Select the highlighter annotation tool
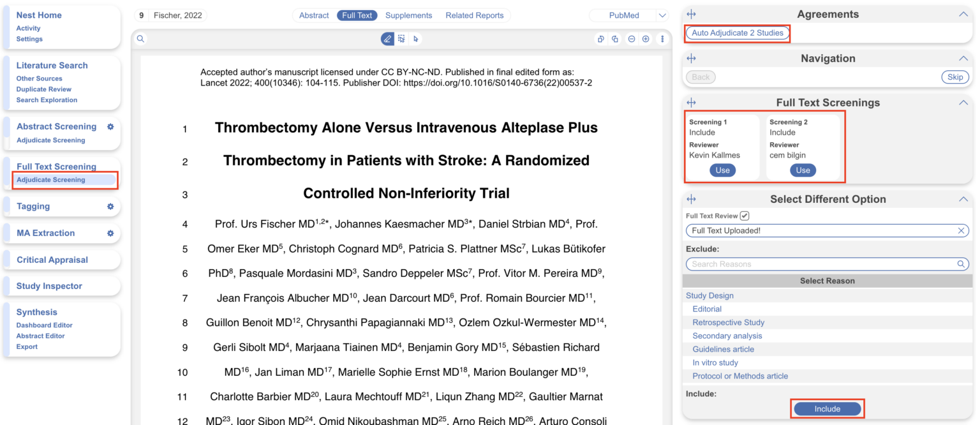This screenshot has width=980, height=425. pos(387,38)
